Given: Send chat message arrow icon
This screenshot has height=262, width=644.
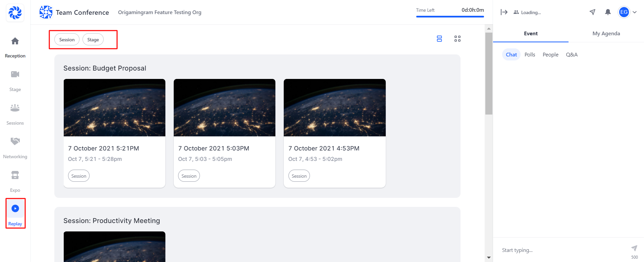Looking at the screenshot, I should (634, 248).
